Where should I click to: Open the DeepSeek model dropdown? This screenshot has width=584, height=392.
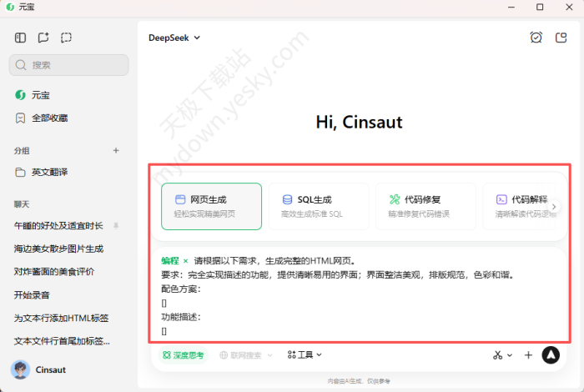[174, 38]
